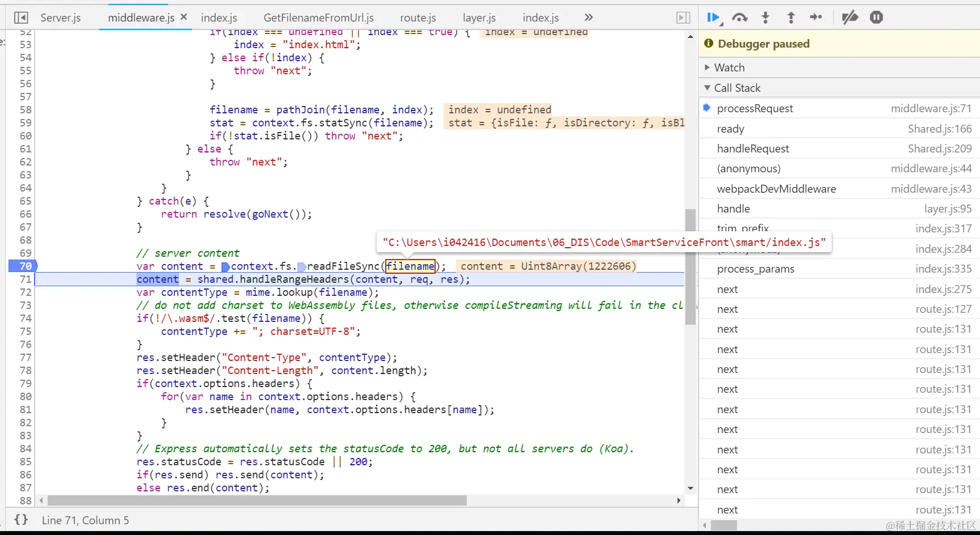
Task: Open the index.js tab beside middleware.js
Action: click(219, 18)
